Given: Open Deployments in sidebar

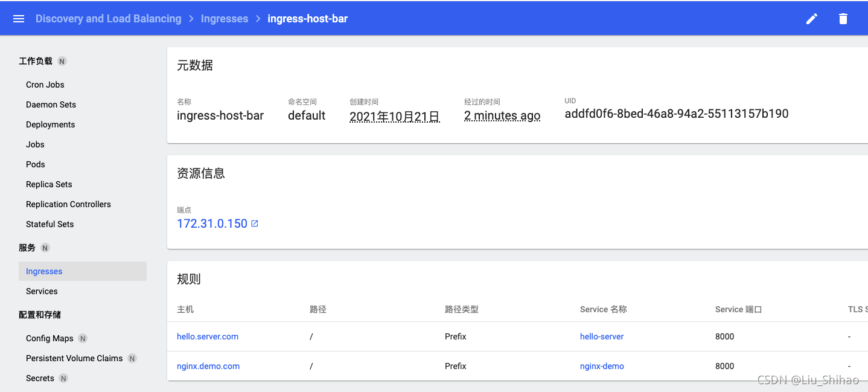Looking at the screenshot, I should (x=51, y=124).
